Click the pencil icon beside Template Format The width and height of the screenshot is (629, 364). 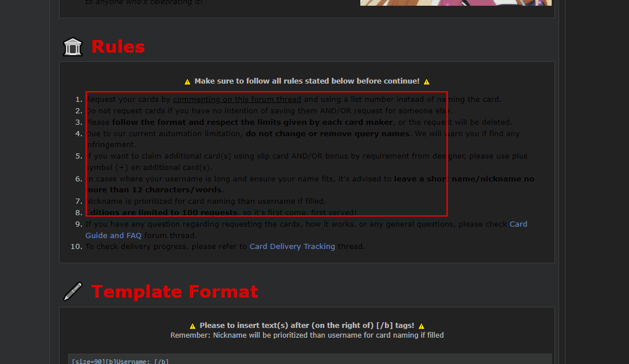(73, 291)
